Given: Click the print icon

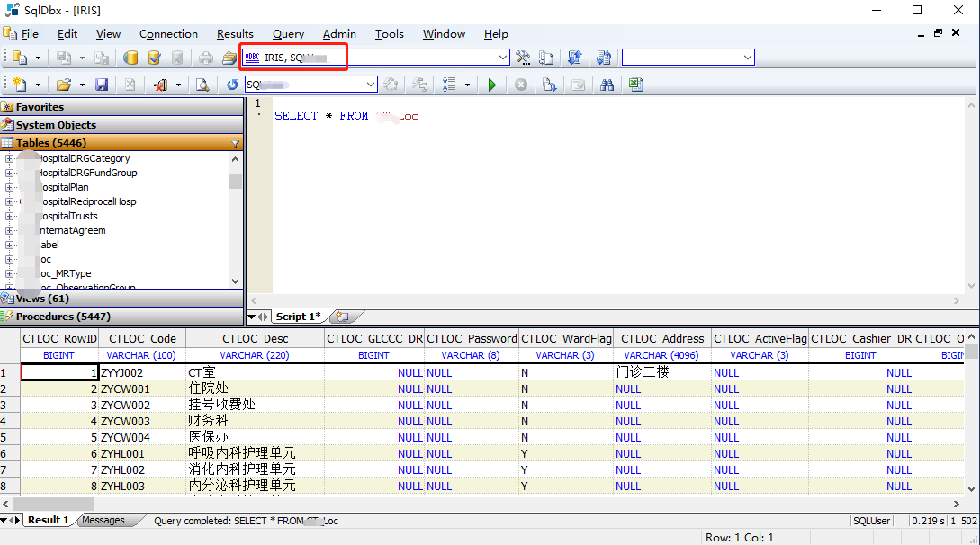Looking at the screenshot, I should 205,58.
